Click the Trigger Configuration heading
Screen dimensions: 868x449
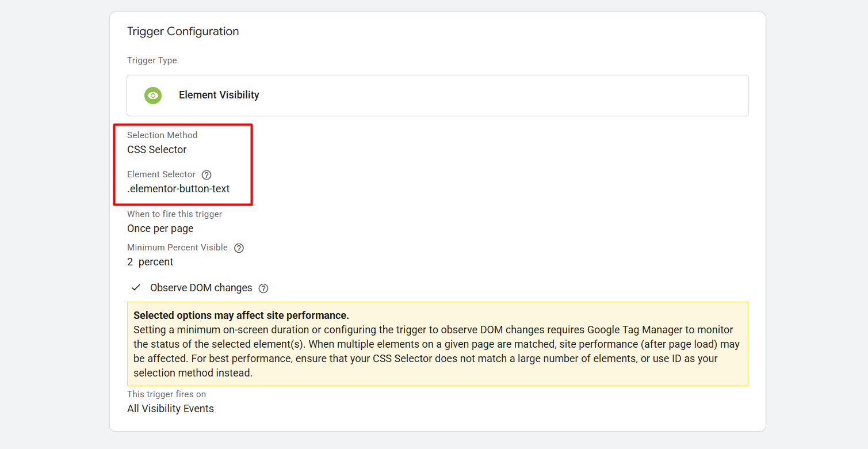tap(183, 32)
